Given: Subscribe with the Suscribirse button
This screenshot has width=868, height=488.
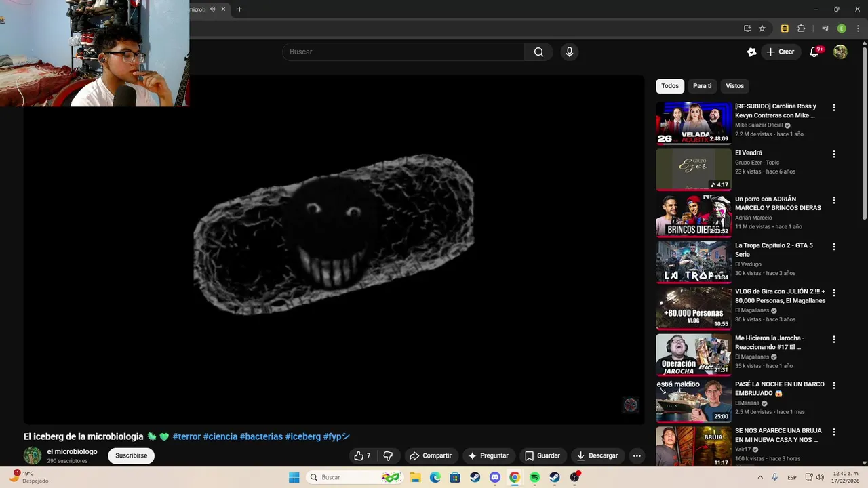Looking at the screenshot, I should (x=132, y=456).
